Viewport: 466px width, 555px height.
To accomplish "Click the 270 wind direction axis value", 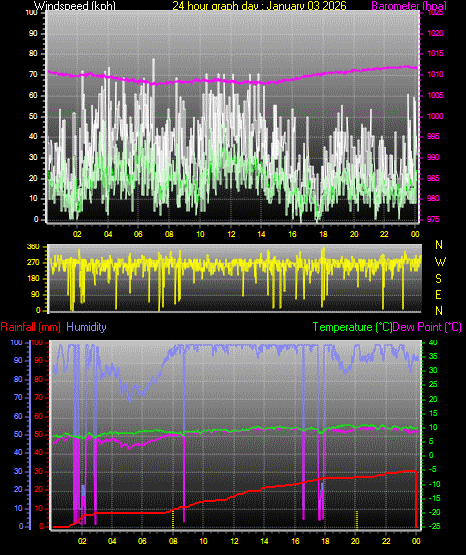I will coord(34,263).
